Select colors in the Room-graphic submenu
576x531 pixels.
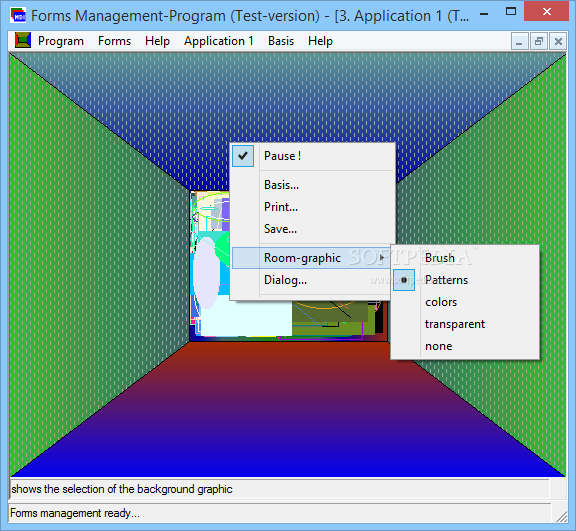point(465,302)
